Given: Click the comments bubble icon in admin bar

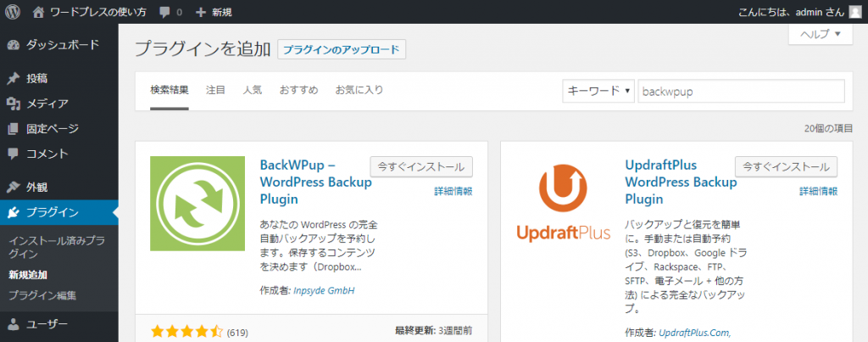Looking at the screenshot, I should (164, 12).
